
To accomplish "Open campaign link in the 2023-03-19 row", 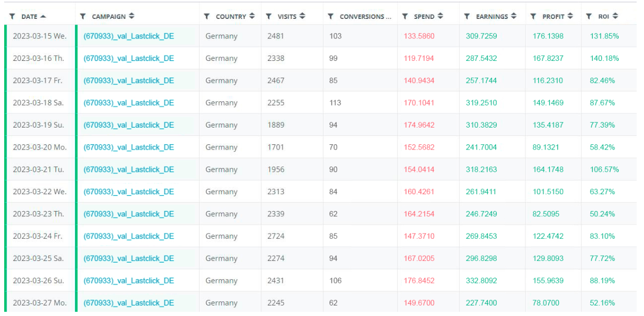I will 129,125.
